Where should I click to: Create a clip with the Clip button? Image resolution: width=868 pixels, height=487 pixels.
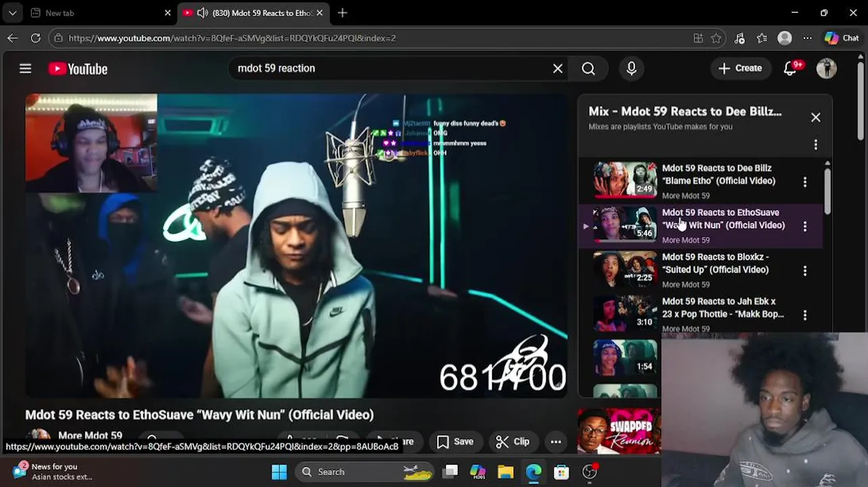point(512,442)
